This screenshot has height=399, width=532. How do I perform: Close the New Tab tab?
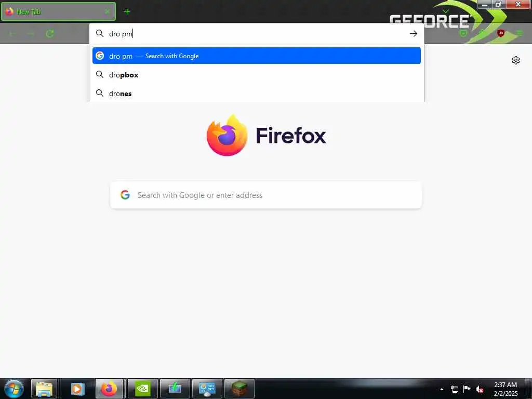pos(107,12)
